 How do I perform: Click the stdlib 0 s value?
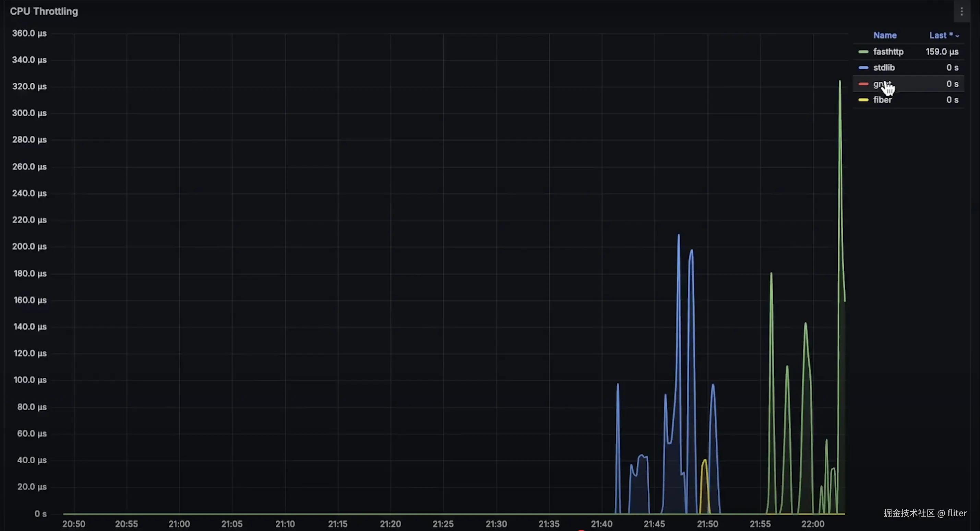click(952, 68)
